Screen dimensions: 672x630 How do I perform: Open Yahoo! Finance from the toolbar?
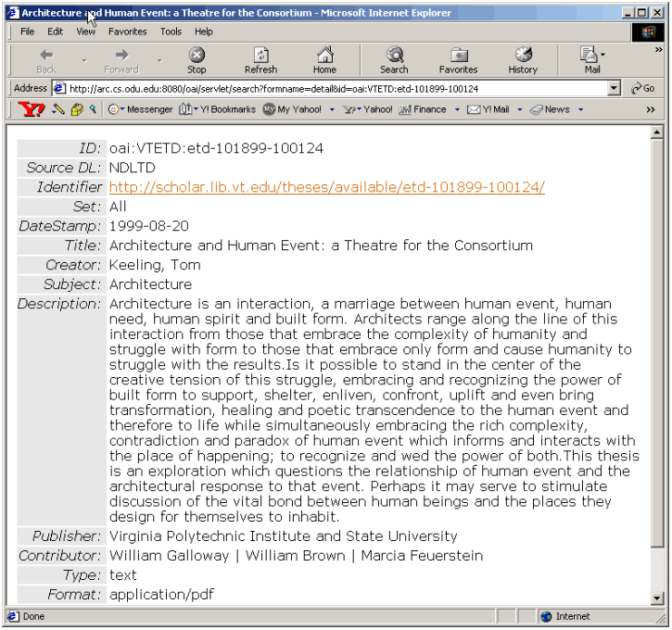pyautogui.click(x=423, y=109)
